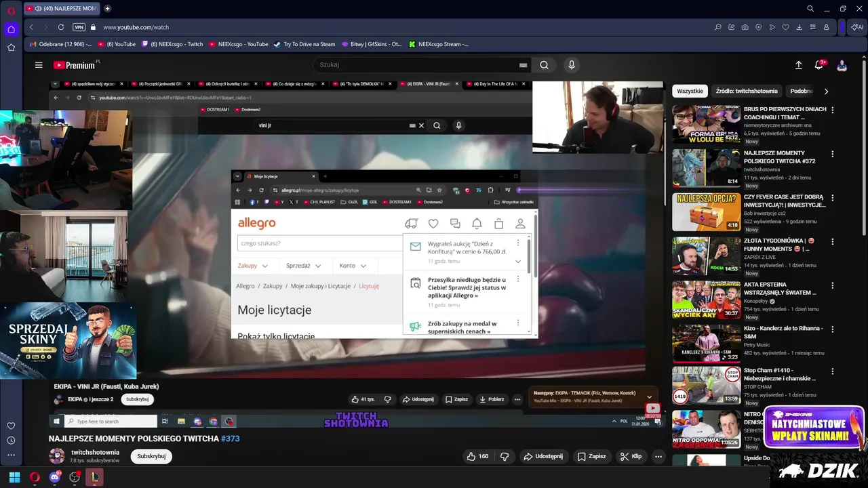Open options for ZŁOTA TYGODNIÓWKA video
868x488 pixels.
pyautogui.click(x=833, y=241)
